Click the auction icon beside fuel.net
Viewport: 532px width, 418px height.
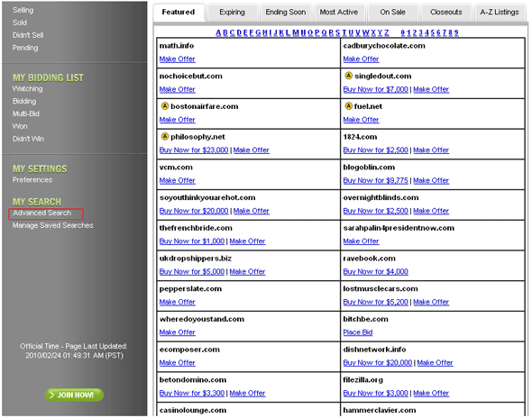coord(348,106)
